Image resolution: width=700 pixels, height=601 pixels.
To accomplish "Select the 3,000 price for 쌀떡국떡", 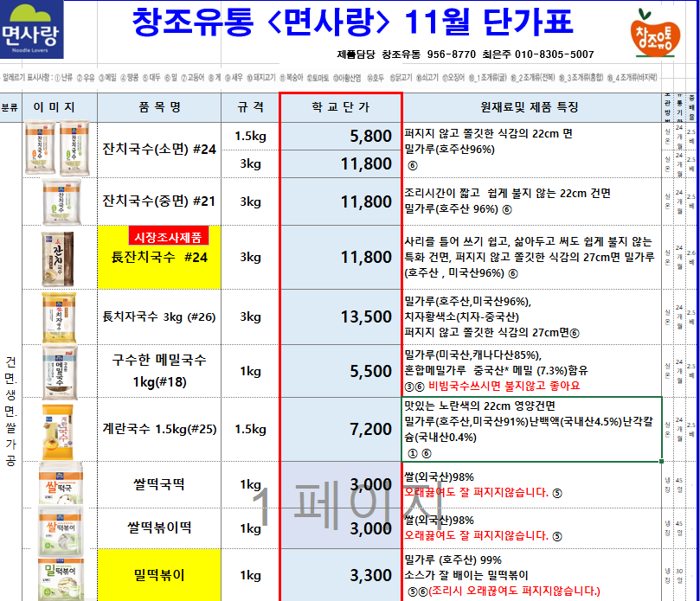I will (x=341, y=484).
